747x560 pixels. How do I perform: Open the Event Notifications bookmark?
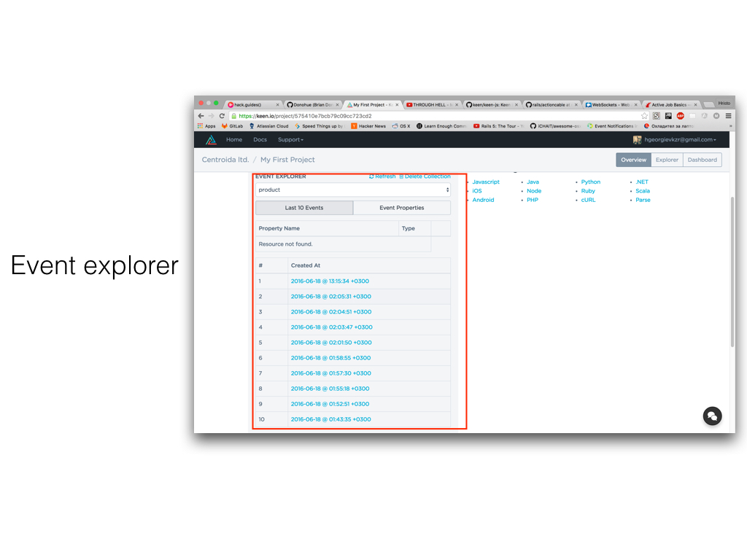tap(612, 126)
